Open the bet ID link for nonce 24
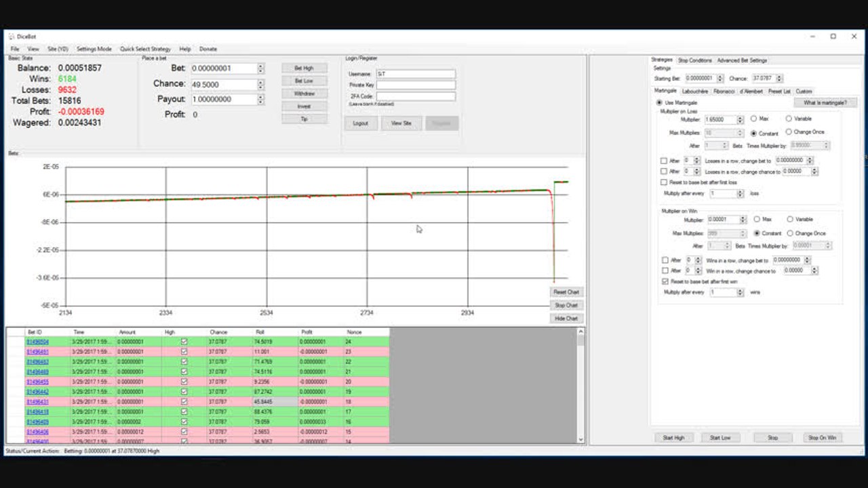 pyautogui.click(x=37, y=342)
